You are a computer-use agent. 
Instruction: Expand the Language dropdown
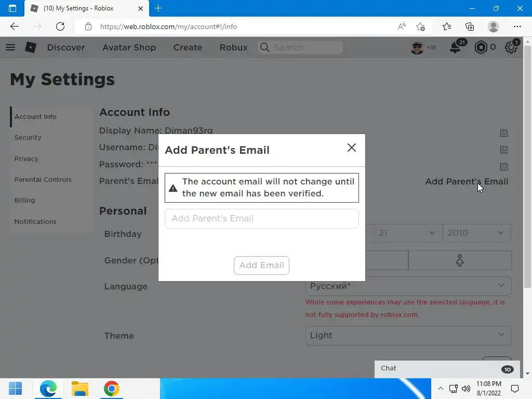coord(408,286)
